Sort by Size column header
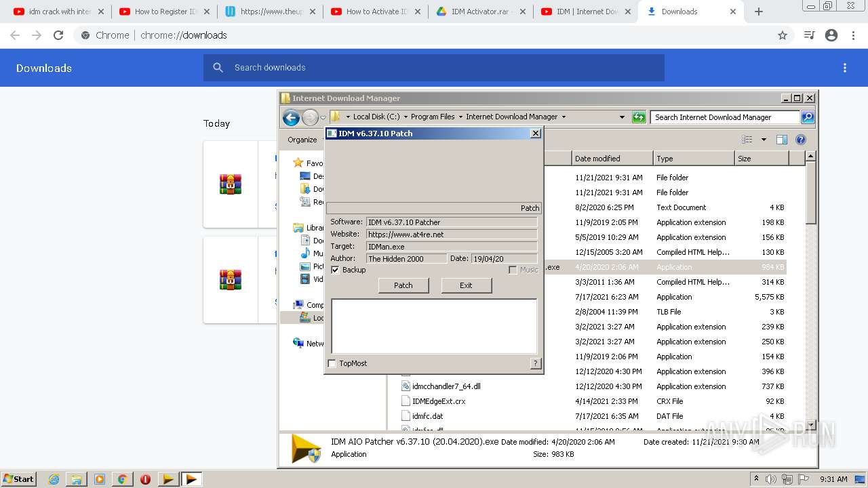The image size is (868, 488). 762,159
